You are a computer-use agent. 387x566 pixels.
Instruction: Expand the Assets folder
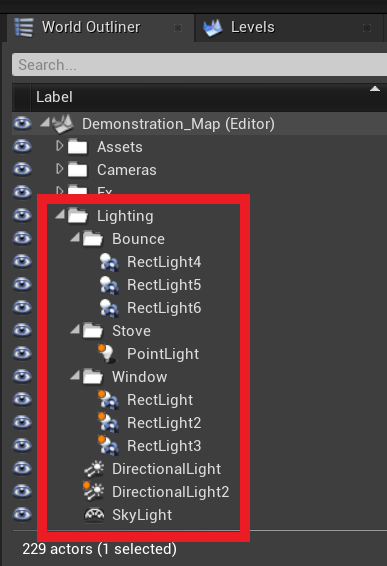pyautogui.click(x=60, y=146)
